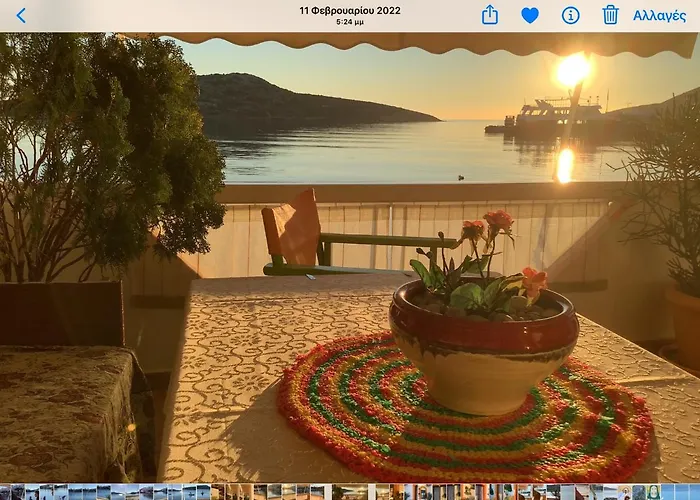
Task: Tap the island hill across the bay
Action: coord(300,100)
